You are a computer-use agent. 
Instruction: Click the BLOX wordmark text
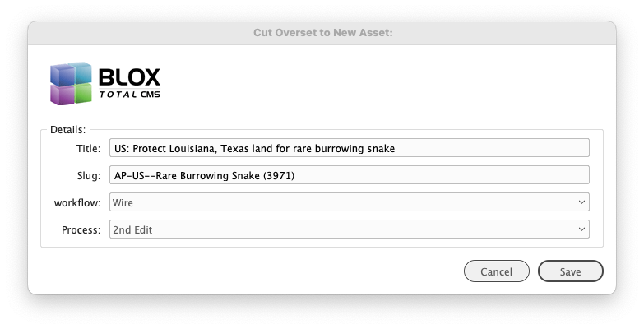(129, 78)
